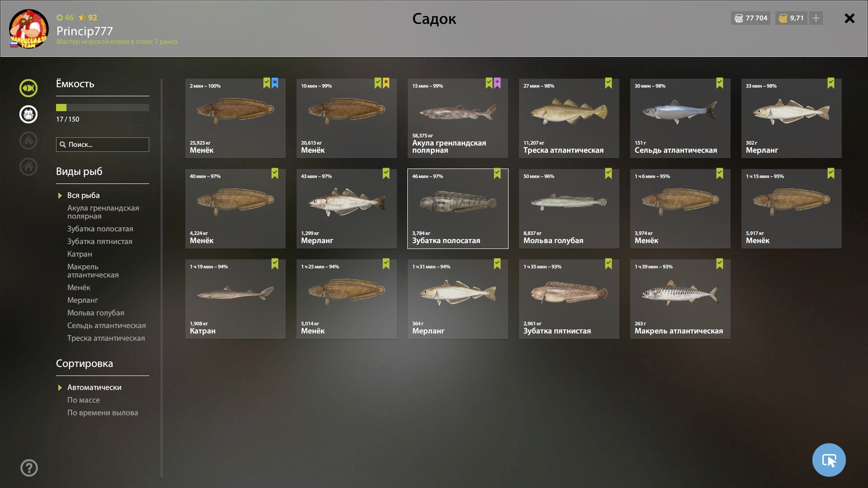Viewport: 868px width, 488px height.
Task: Select sorting По времени вылова
Action: pos(103,413)
